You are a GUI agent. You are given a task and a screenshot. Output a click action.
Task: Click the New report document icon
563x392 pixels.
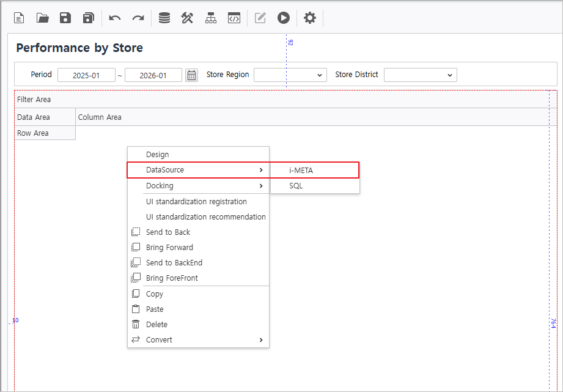19,18
